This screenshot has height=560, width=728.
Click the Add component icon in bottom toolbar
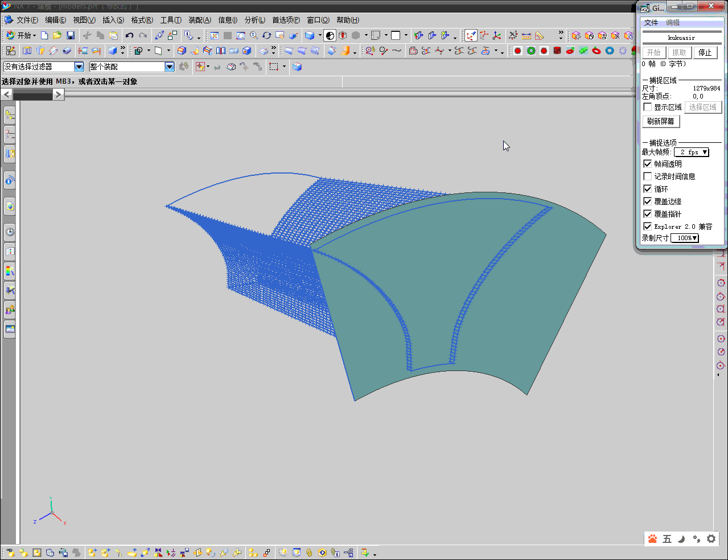click(x=92, y=553)
